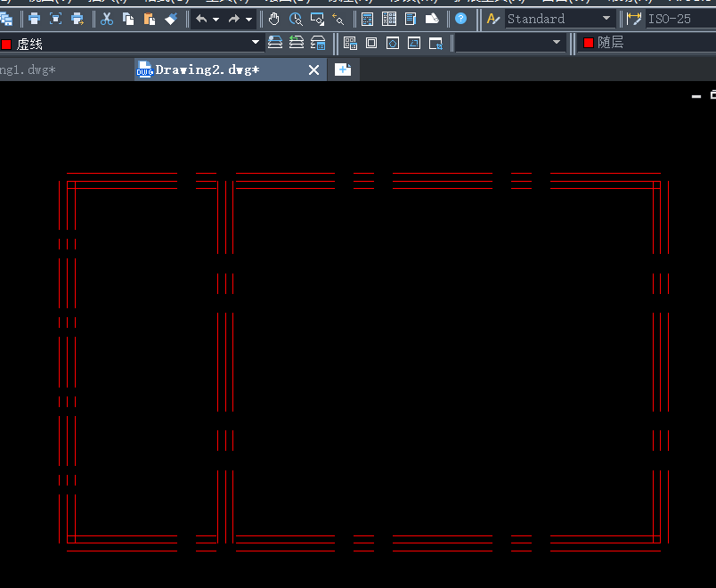Click the eraser-shaped cleanup icon
The image size is (716, 588).
[432, 19]
